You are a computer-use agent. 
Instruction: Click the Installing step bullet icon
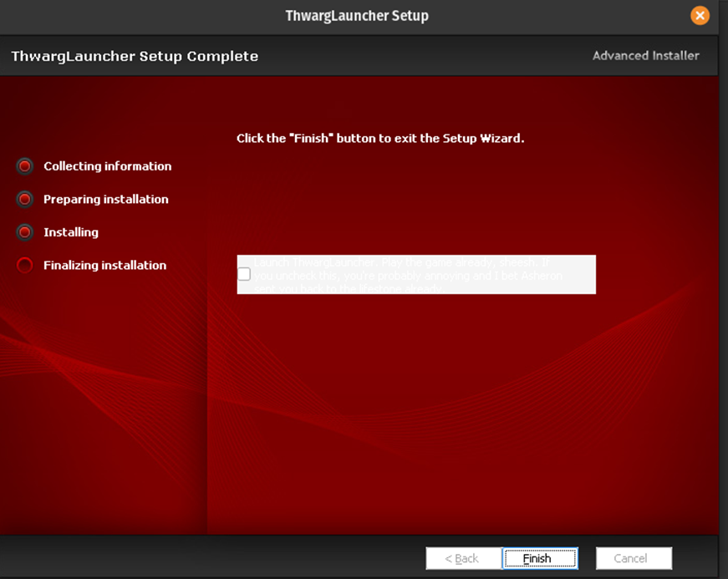25,232
